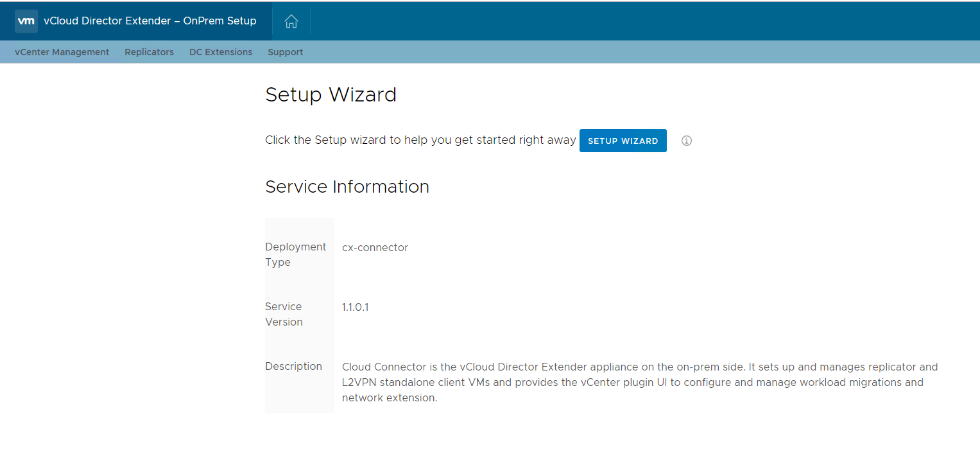Open the DC Extensions menu
Screen dimensions: 980x454
click(221, 52)
